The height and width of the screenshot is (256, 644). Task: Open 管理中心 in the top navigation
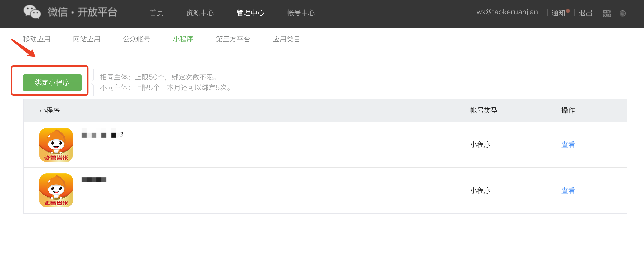[x=251, y=13]
